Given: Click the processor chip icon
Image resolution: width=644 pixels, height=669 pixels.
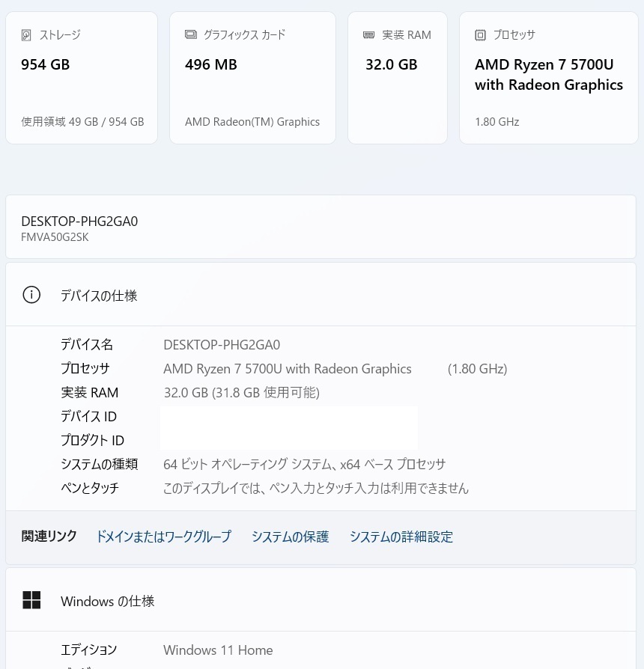Looking at the screenshot, I should [x=481, y=35].
